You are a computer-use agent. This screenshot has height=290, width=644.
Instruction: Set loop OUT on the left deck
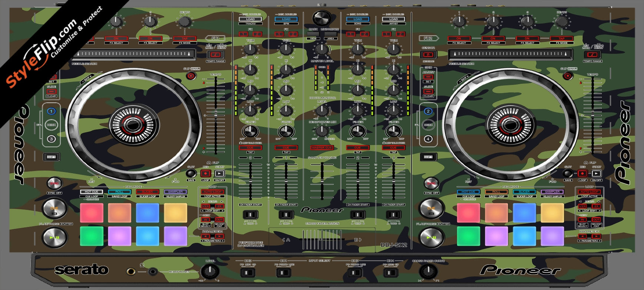(219, 220)
